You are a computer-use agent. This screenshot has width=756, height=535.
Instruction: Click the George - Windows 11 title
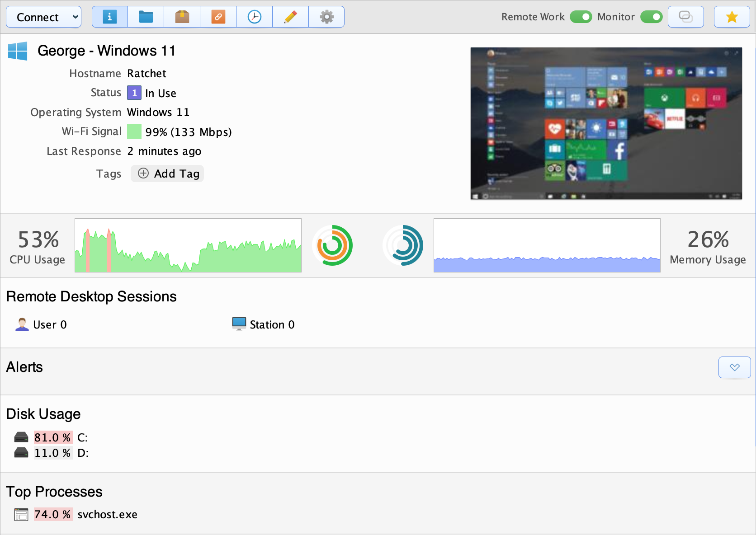(107, 51)
